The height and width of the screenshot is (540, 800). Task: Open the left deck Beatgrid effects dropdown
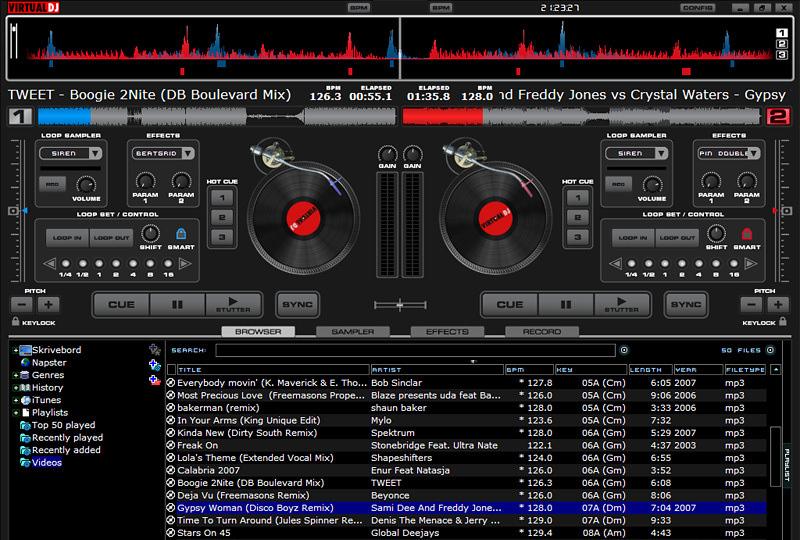(188, 153)
